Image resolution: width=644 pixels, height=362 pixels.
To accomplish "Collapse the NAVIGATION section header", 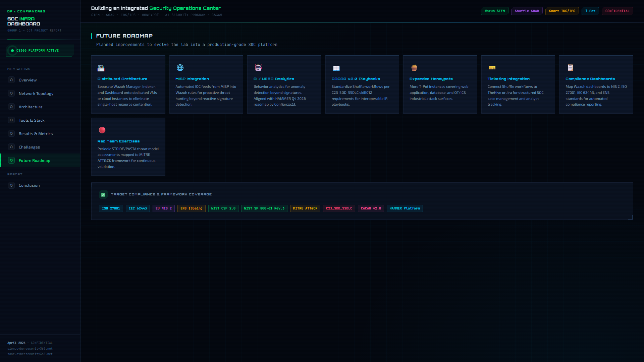I will tap(19, 68).
